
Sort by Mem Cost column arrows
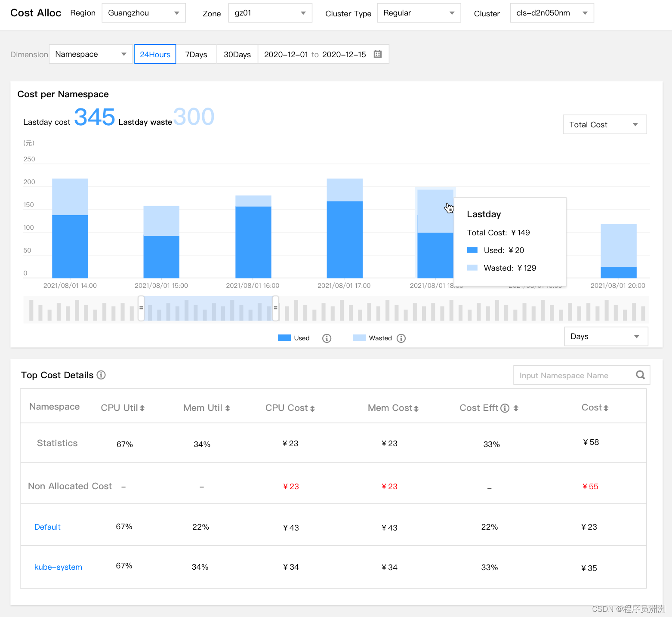416,408
